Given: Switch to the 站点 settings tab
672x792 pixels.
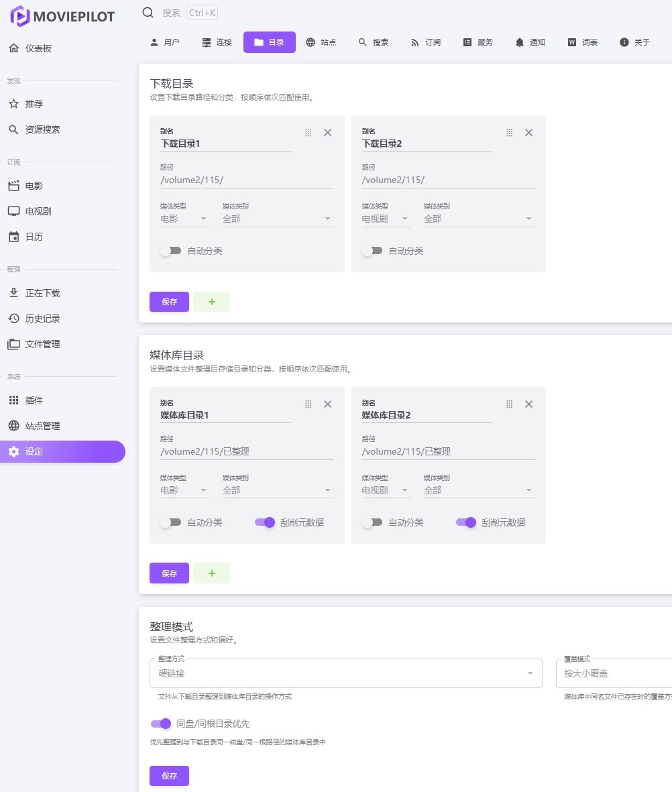Looking at the screenshot, I should click(321, 42).
